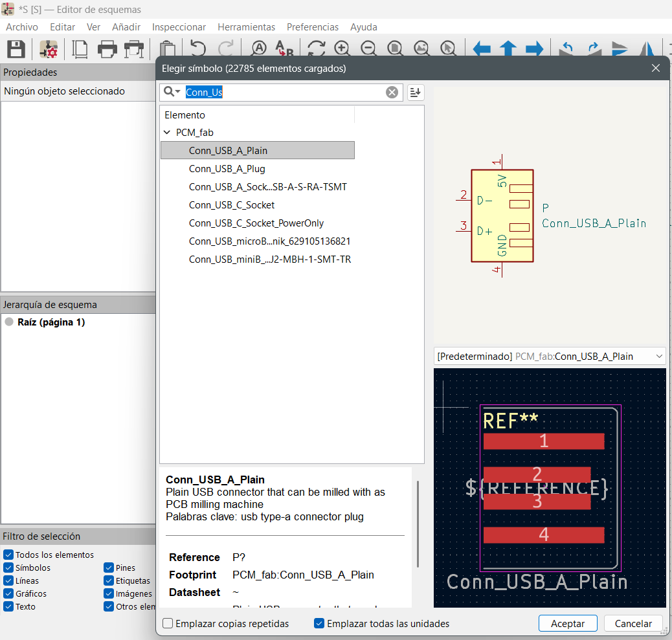Toggle 'Emplazar copias repetidas' checkbox
This screenshot has height=640, width=672.
tap(168, 624)
